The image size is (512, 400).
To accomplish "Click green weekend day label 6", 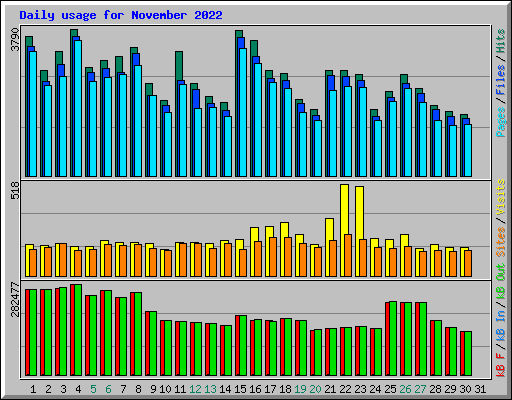I will point(108,389).
